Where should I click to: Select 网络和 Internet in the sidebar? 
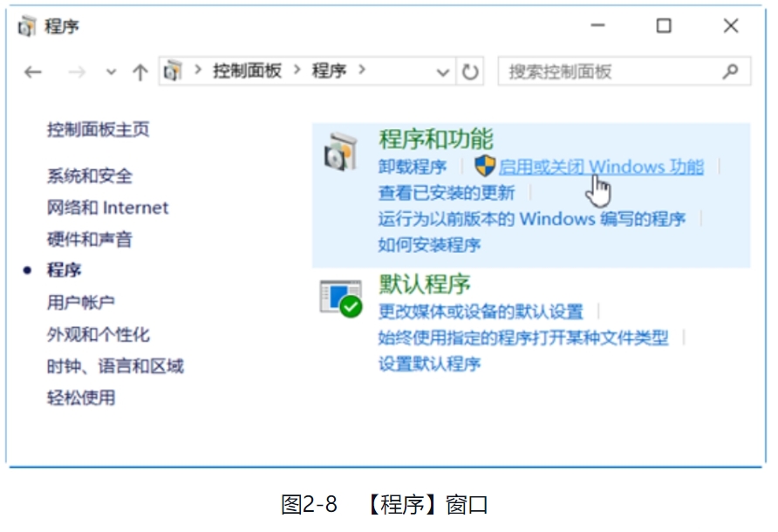click(107, 208)
